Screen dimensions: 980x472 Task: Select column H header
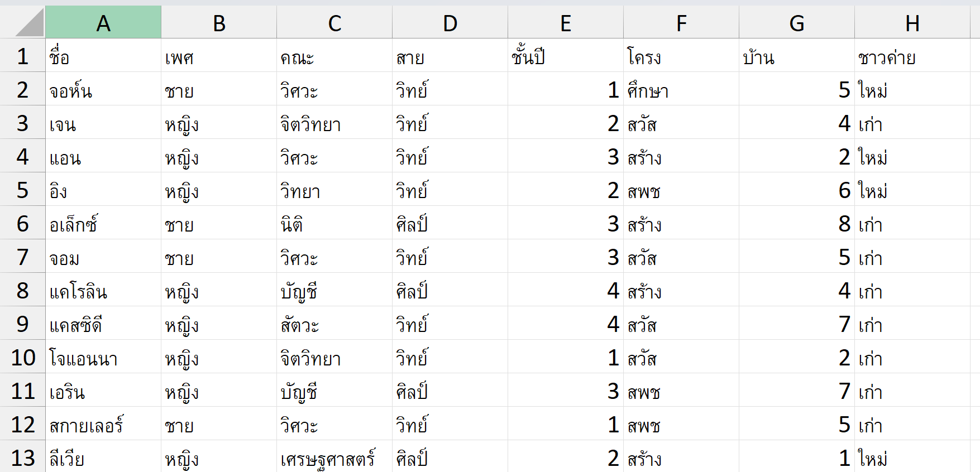912,22
